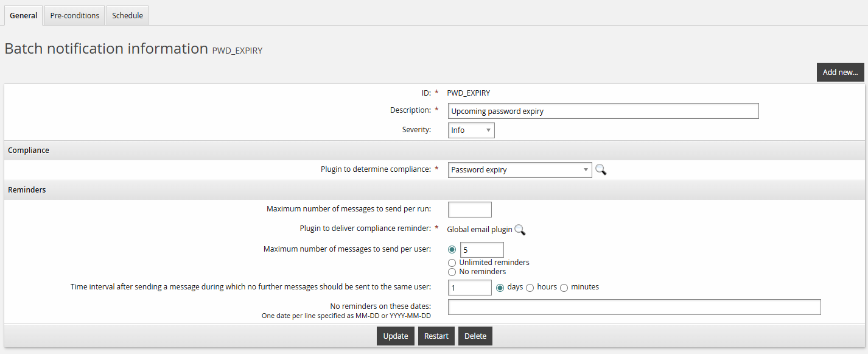868x354 pixels.
Task: Click the Delete button
Action: pyautogui.click(x=475, y=336)
